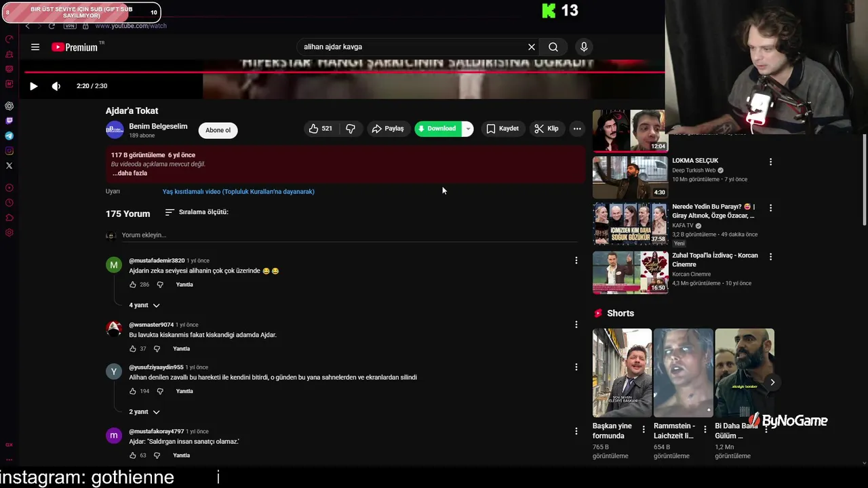Image resolution: width=868 pixels, height=488 pixels.
Task: Open mustafademir3820's profile avatar
Action: [x=114, y=265]
